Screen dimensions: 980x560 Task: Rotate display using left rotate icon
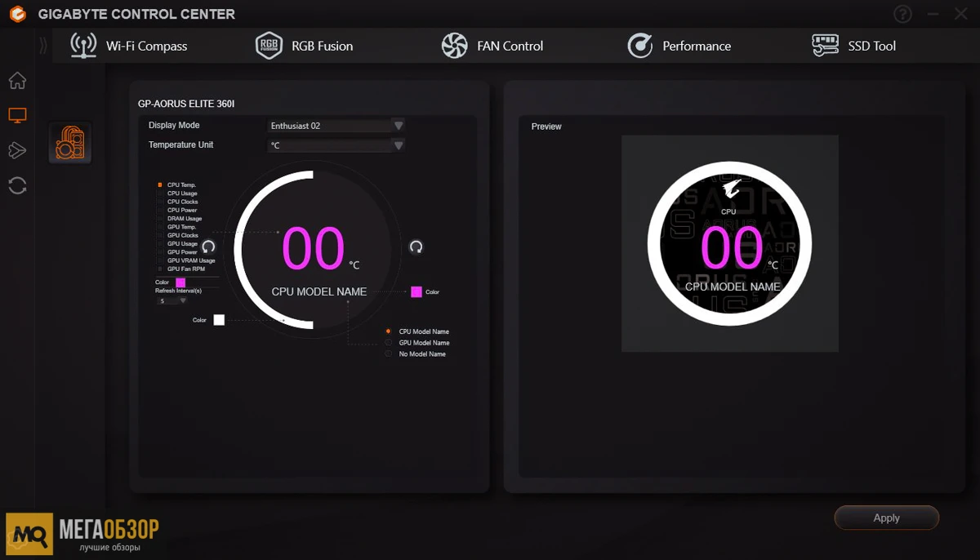(208, 247)
